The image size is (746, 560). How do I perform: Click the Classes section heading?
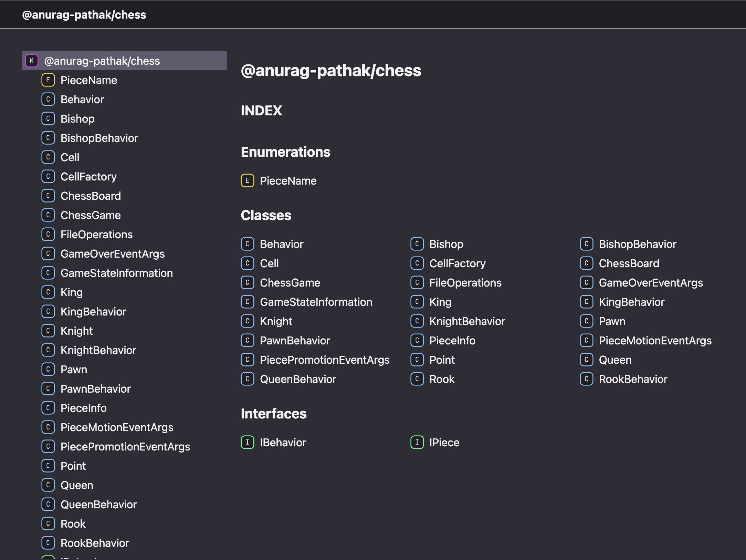pos(266,215)
